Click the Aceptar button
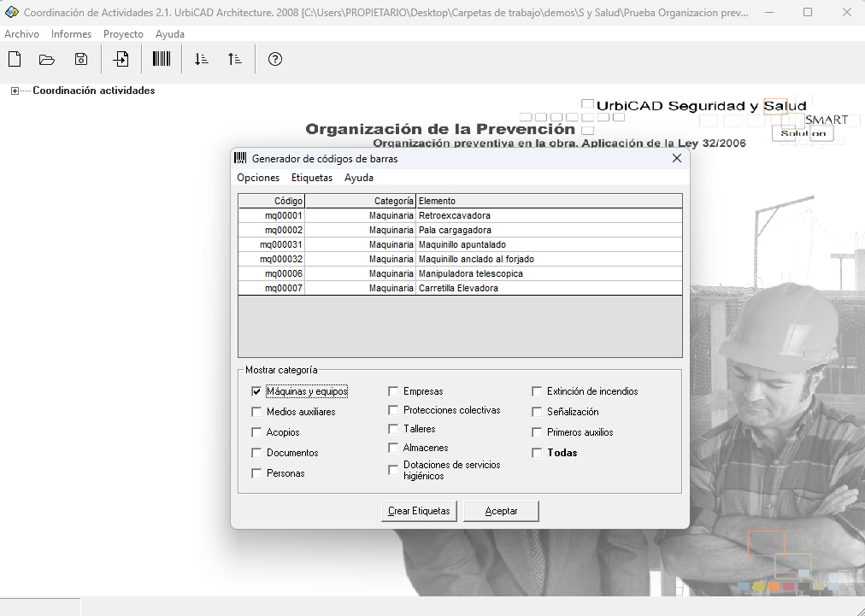This screenshot has width=865, height=616. (x=501, y=511)
